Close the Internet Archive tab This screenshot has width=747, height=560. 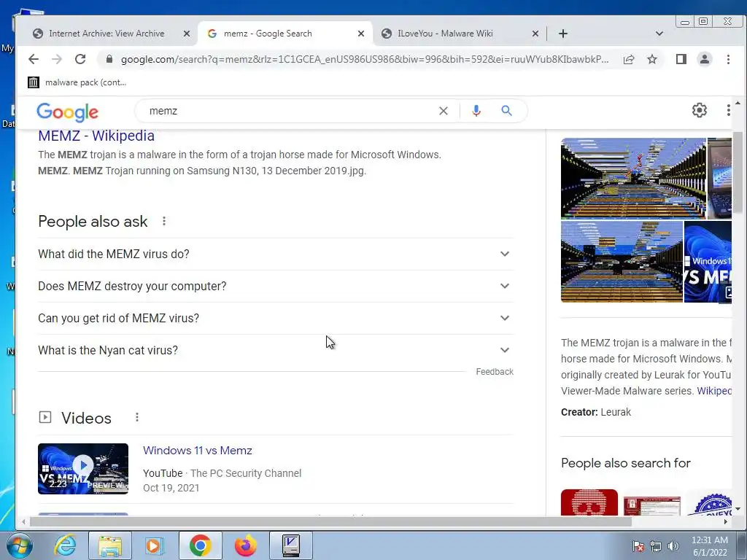tap(187, 34)
